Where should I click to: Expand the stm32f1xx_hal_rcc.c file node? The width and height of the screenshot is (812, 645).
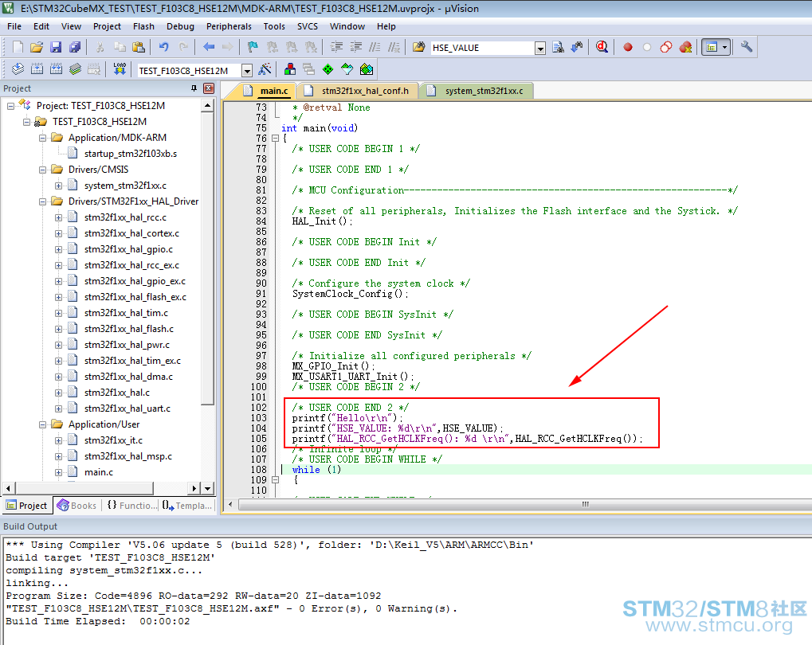click(58, 218)
